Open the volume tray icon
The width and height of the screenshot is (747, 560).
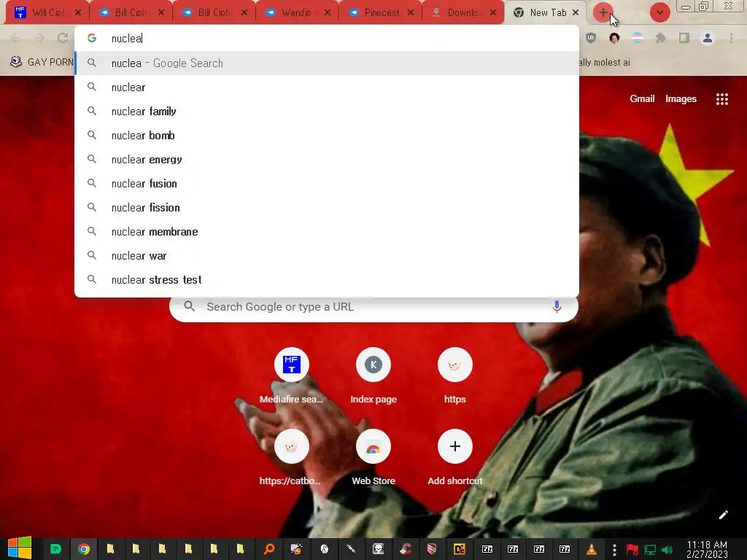click(667, 550)
